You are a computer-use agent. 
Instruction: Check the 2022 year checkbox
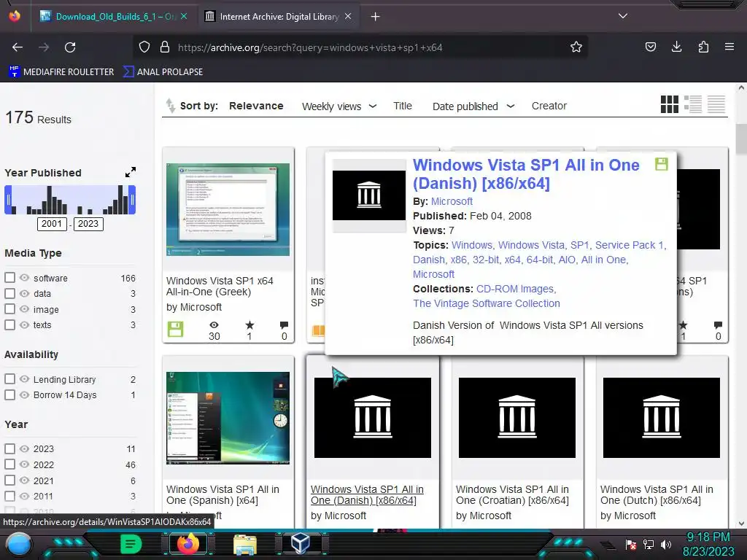pyautogui.click(x=9, y=464)
